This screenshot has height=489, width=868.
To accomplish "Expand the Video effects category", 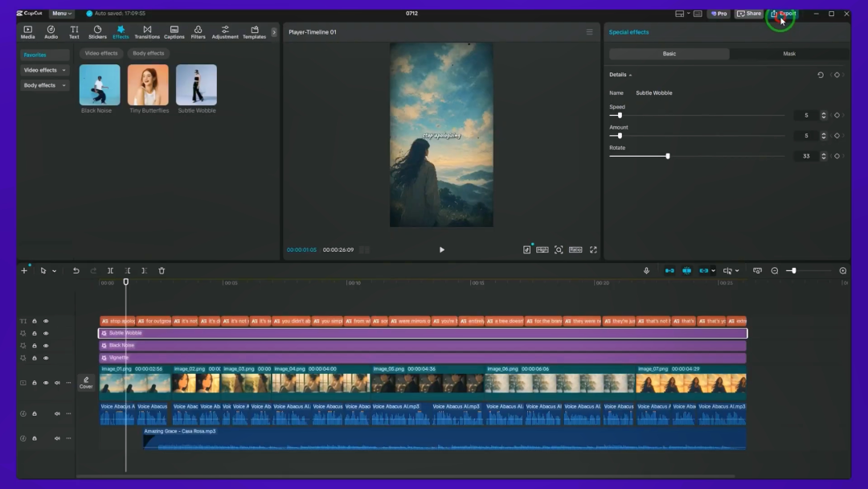I will coord(44,70).
